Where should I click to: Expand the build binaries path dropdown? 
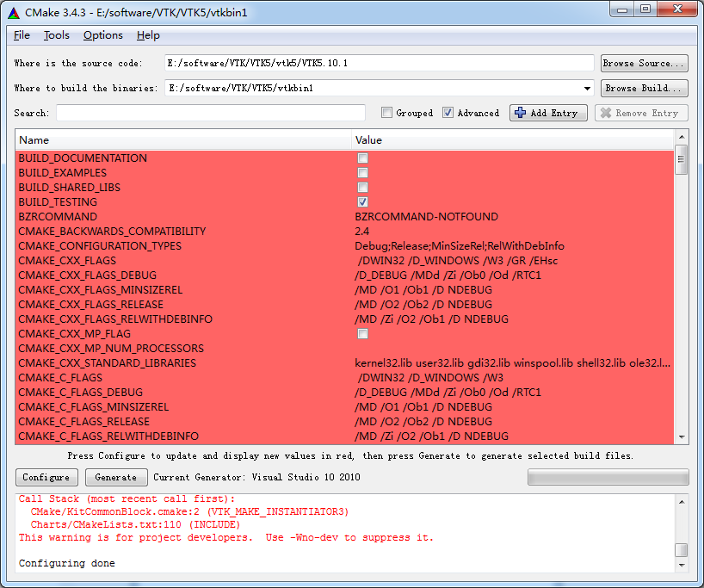tap(587, 89)
